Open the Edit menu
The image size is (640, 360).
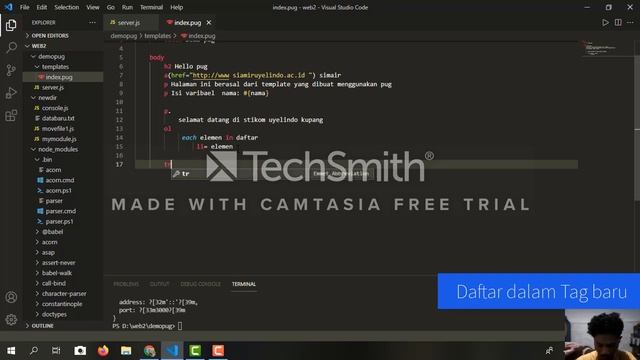click(42, 7)
